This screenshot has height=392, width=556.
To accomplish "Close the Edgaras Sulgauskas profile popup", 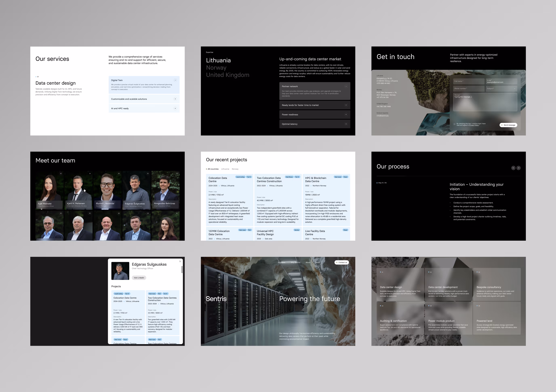I will click(x=180, y=261).
